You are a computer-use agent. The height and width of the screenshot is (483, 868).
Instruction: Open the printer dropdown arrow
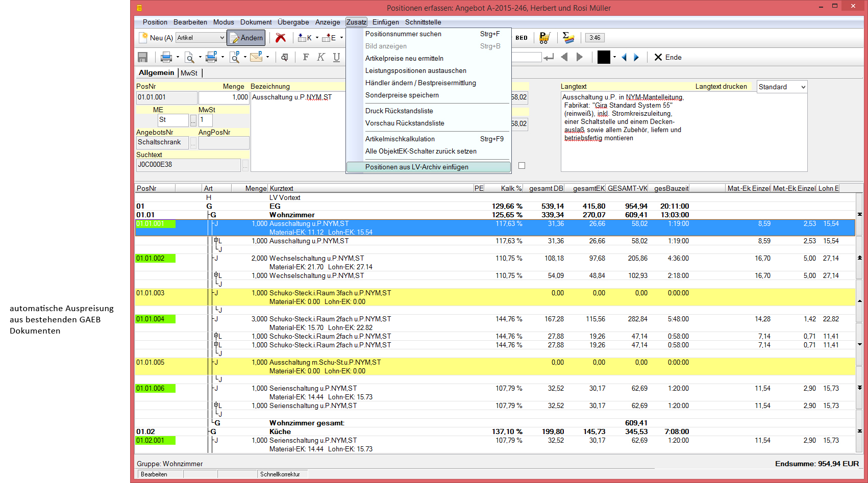click(178, 57)
